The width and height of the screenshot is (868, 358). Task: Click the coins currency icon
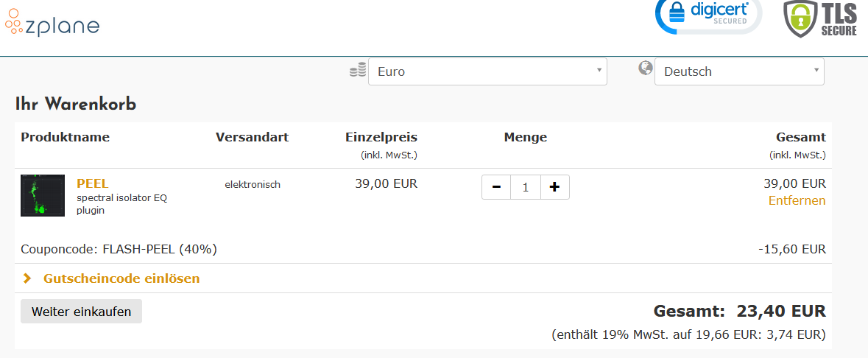click(x=358, y=71)
